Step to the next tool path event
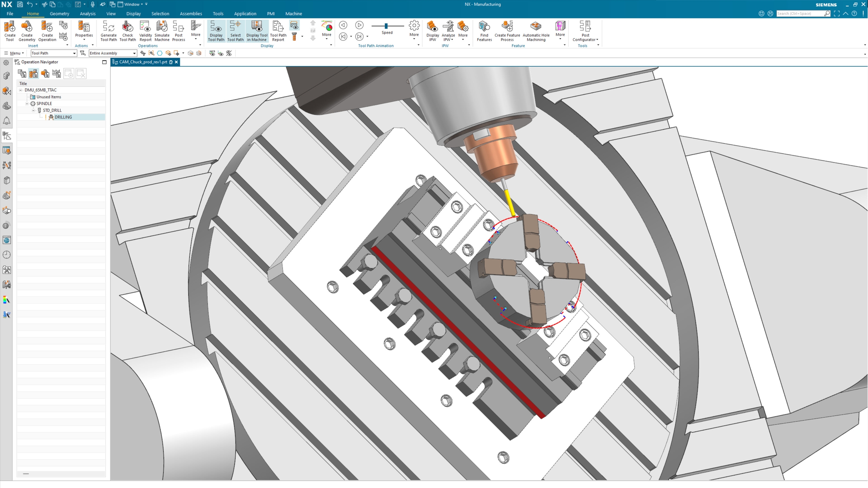Viewport: 868px width, 488px height. click(359, 36)
